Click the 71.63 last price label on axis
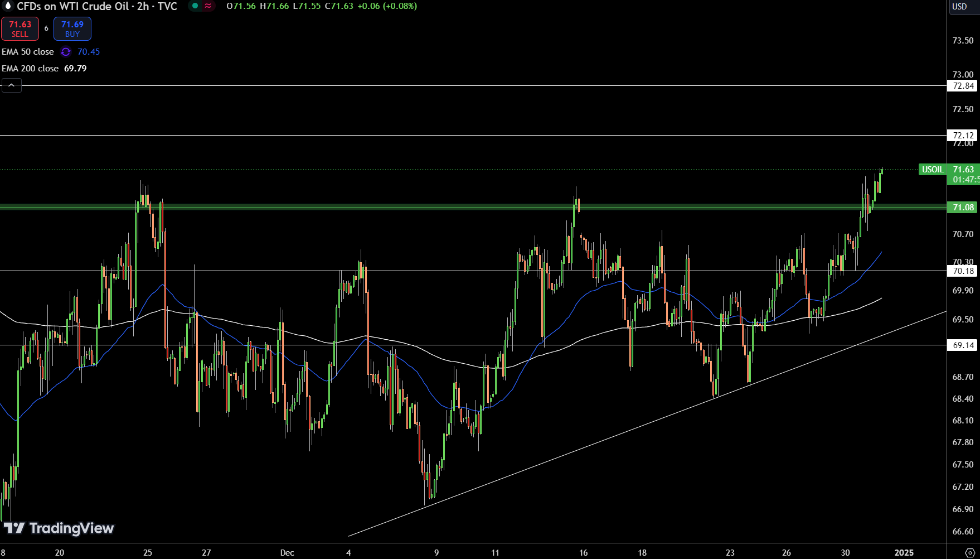Viewport: 980px width, 559px height. [963, 170]
